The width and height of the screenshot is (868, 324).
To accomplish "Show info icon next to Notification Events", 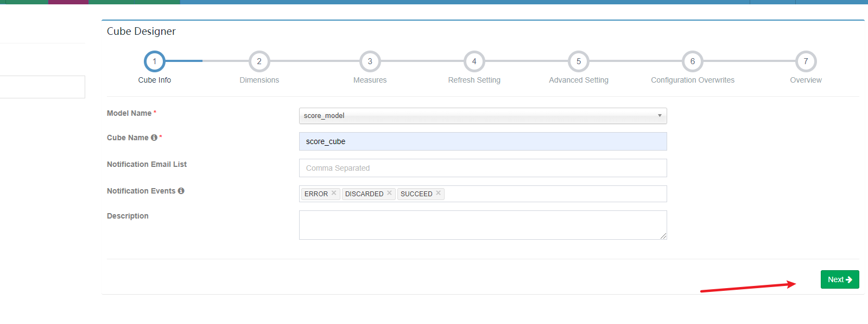I will (x=181, y=191).
